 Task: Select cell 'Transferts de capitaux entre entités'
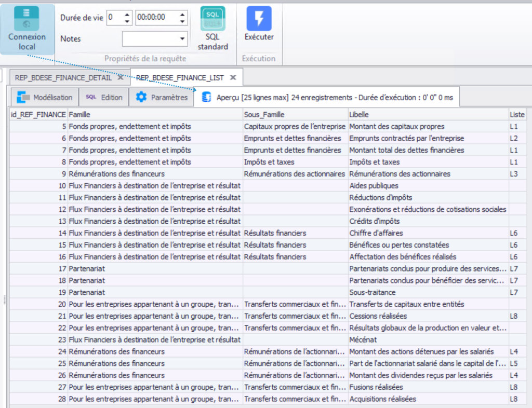tap(428, 304)
